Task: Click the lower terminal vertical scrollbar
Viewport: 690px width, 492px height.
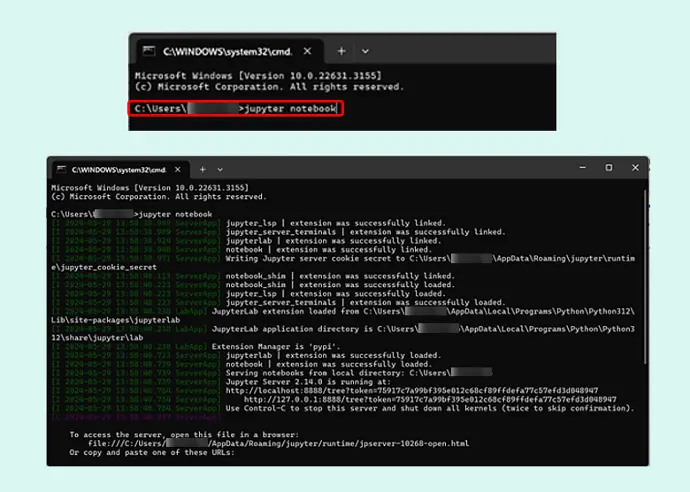Action: pos(645,277)
